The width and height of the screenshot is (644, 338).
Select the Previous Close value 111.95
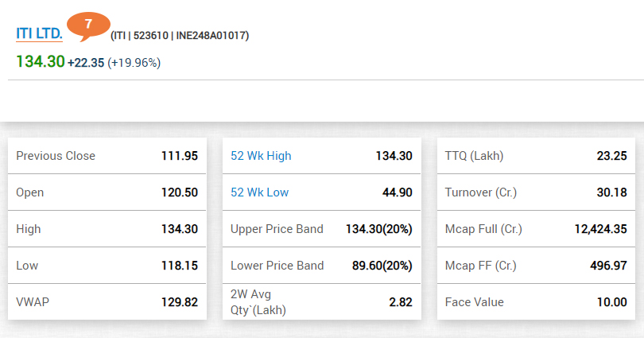point(180,156)
